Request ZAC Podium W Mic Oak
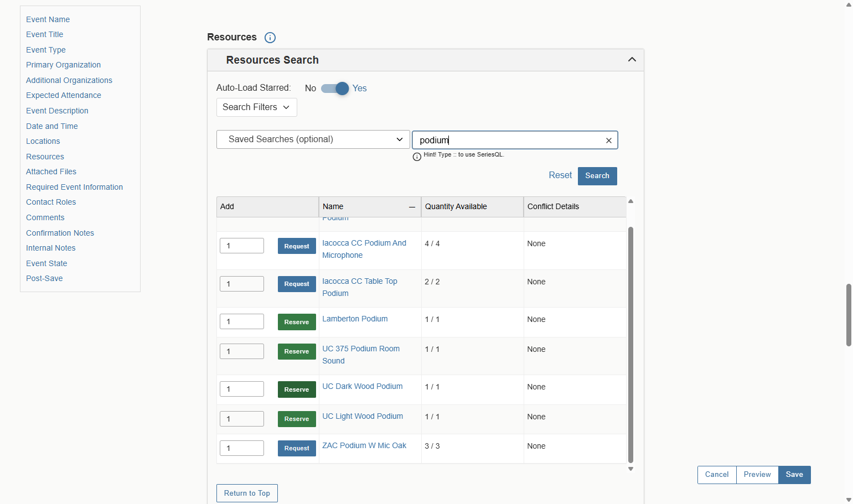The image size is (853, 504). click(297, 448)
